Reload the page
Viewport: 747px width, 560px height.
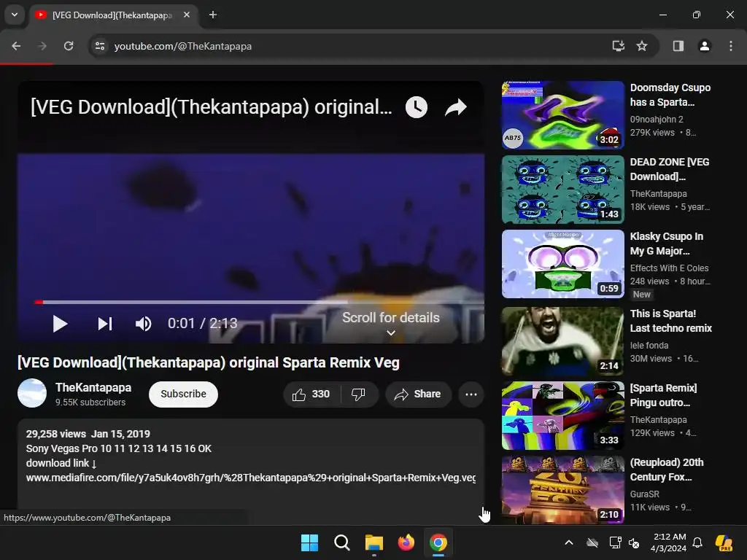pyautogui.click(x=69, y=46)
